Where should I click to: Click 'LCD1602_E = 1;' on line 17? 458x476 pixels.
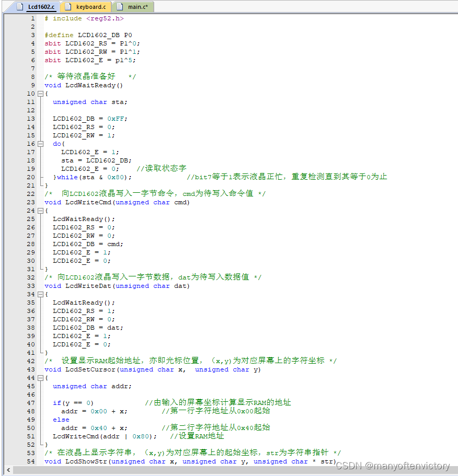[90, 152]
